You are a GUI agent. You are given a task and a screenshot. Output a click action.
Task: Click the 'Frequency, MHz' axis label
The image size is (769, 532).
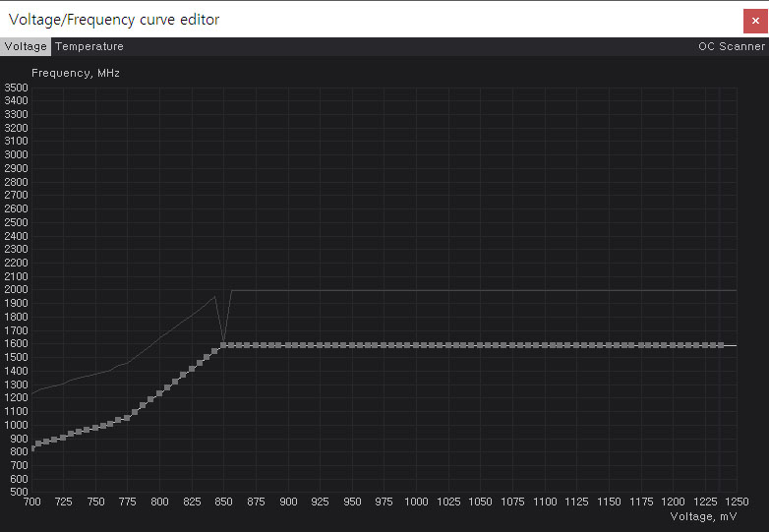(76, 73)
